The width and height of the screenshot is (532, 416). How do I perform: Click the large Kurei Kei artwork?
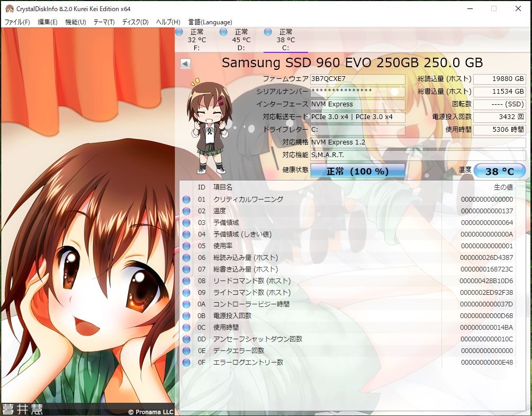(87, 221)
